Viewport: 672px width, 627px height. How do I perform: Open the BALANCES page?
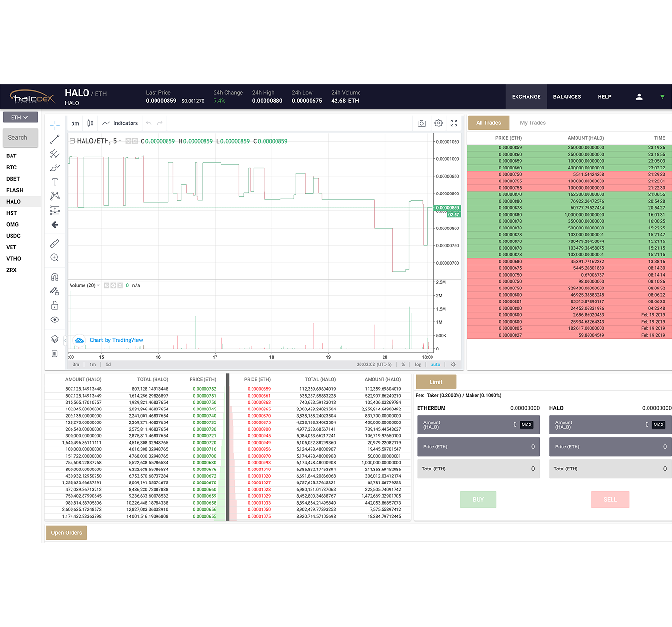(x=567, y=97)
